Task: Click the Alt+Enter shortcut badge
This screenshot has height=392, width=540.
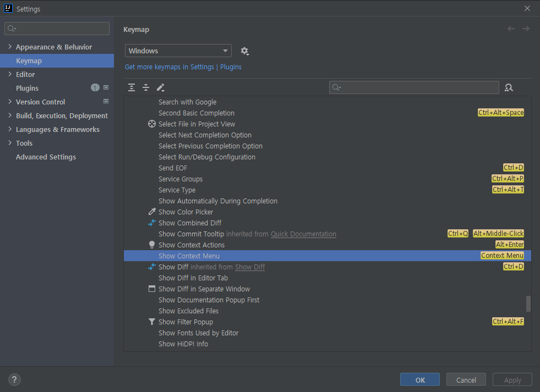Action: [510, 245]
